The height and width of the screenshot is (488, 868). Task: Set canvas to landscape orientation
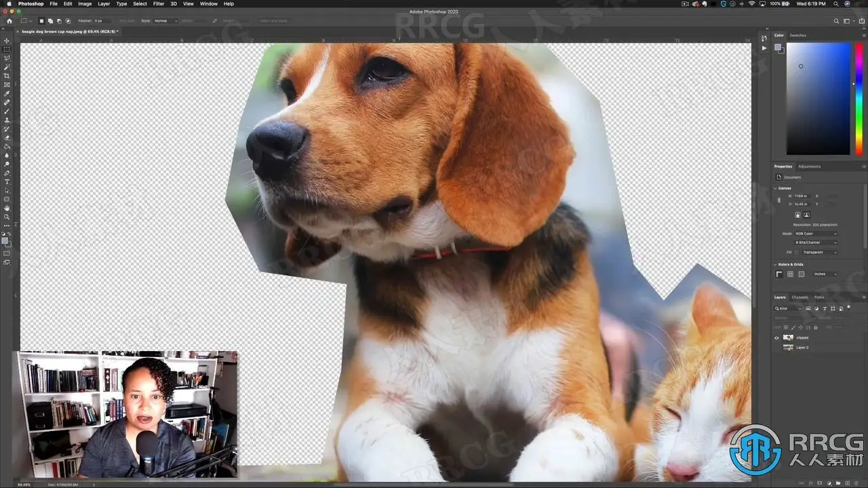(806, 215)
